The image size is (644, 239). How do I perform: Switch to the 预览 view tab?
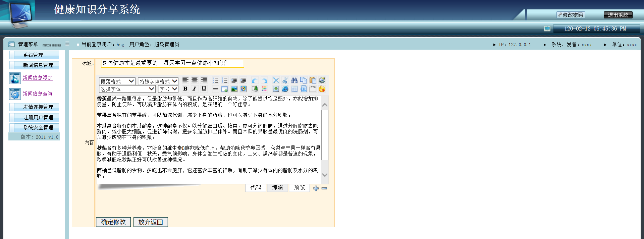(x=299, y=188)
